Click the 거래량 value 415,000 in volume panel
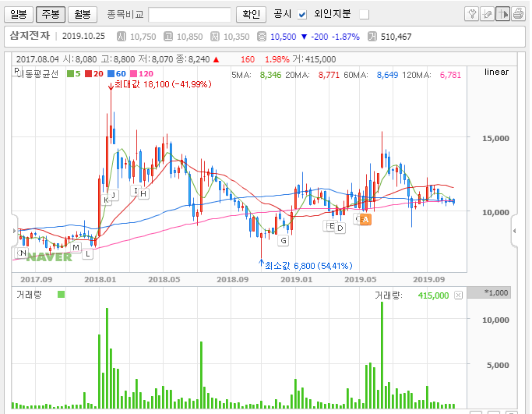 [433, 295]
